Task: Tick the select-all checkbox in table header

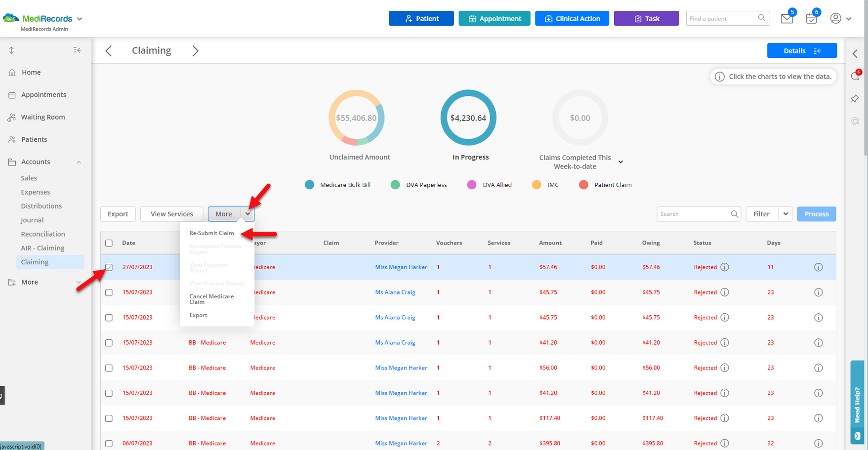Action: (109, 243)
